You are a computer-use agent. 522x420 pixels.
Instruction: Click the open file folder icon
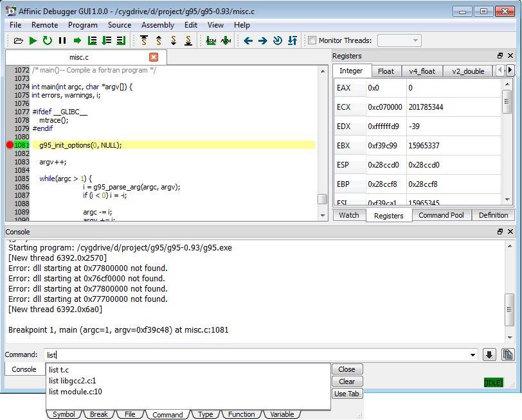19,40
